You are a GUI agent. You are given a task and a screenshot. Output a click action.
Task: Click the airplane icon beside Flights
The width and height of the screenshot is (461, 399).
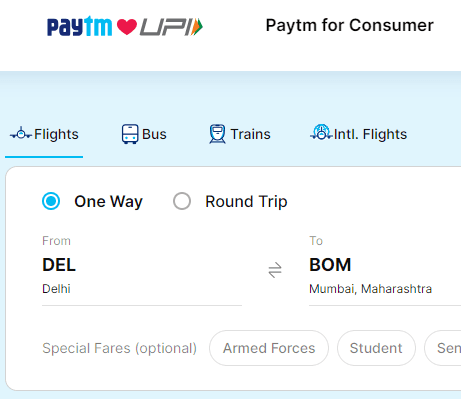click(21, 134)
